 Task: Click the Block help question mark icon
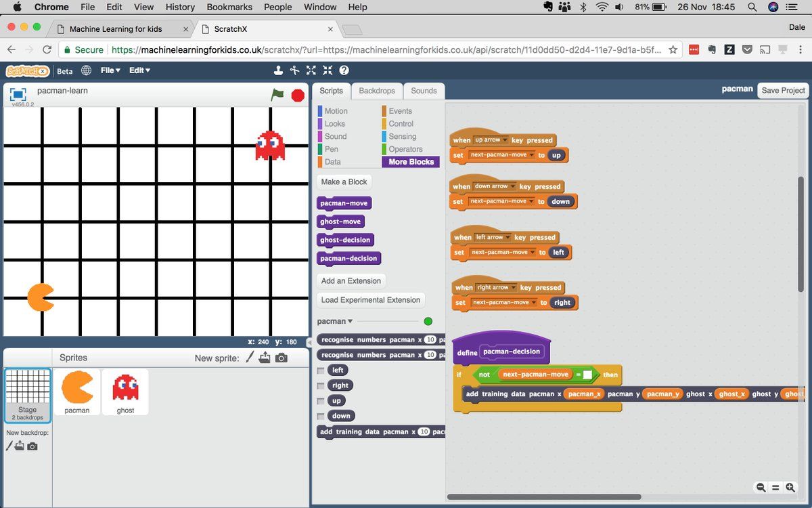click(x=344, y=70)
